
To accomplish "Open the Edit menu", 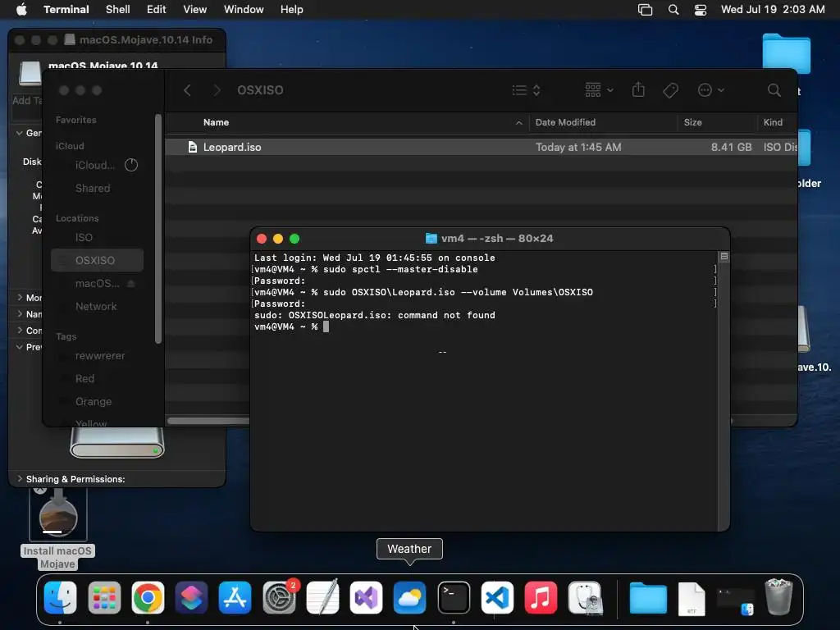I will click(x=157, y=10).
